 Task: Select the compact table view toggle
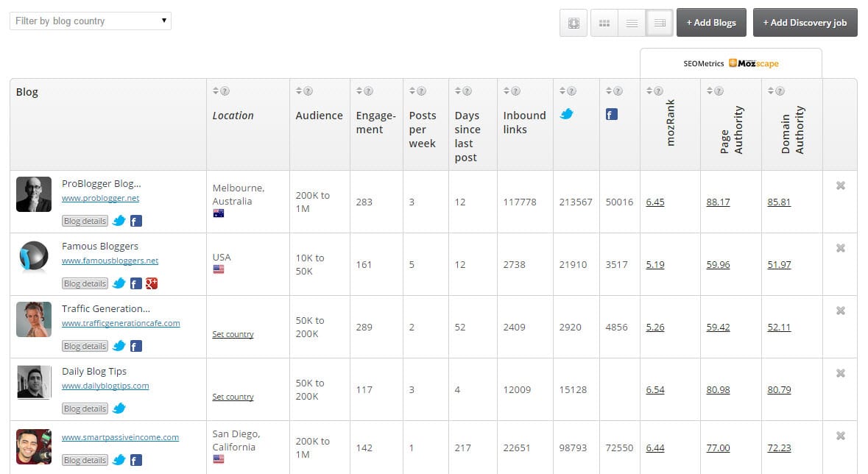pos(660,23)
